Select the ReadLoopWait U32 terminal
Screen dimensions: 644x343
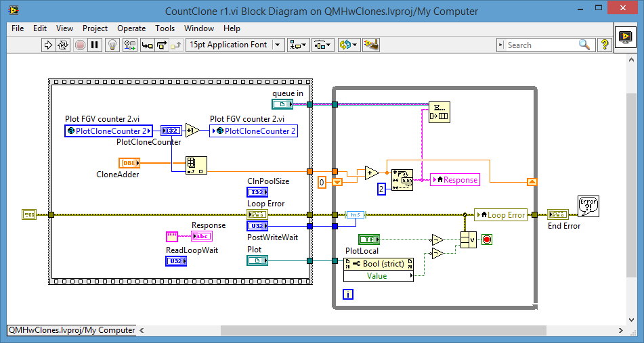click(176, 261)
